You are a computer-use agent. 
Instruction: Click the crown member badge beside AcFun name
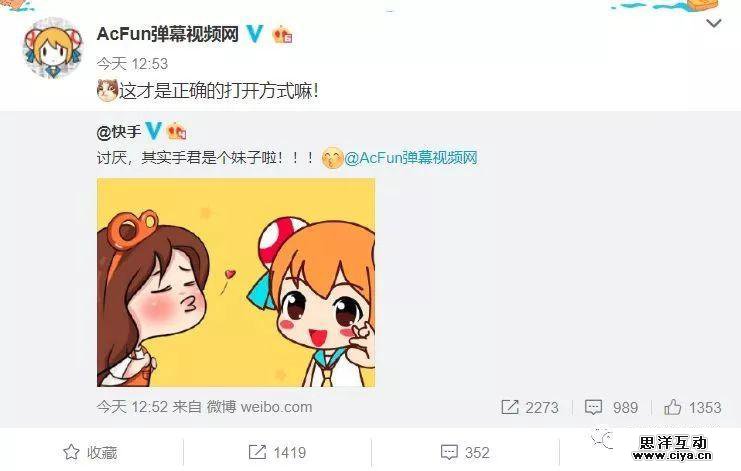282,34
